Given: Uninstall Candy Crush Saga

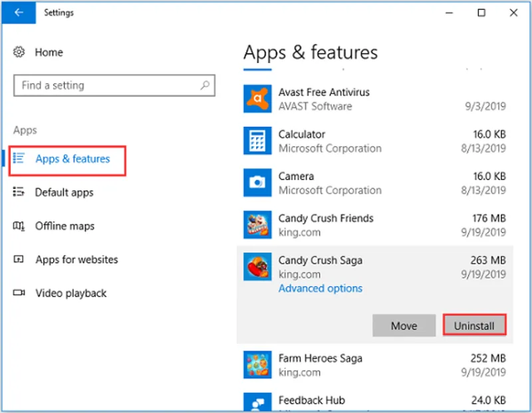Looking at the screenshot, I should [474, 325].
